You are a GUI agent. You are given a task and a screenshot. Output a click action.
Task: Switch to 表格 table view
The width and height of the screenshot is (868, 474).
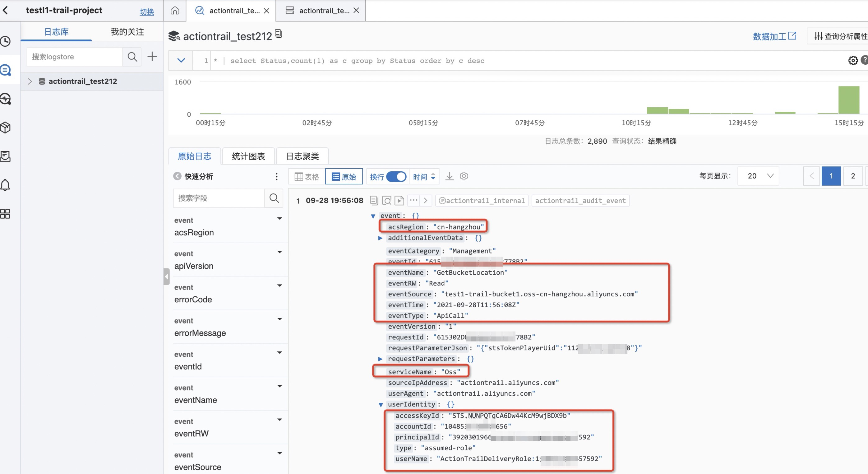tap(307, 176)
